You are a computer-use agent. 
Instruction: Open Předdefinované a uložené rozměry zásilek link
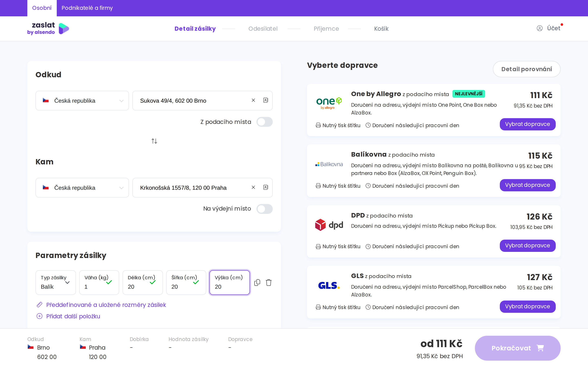pos(106,305)
